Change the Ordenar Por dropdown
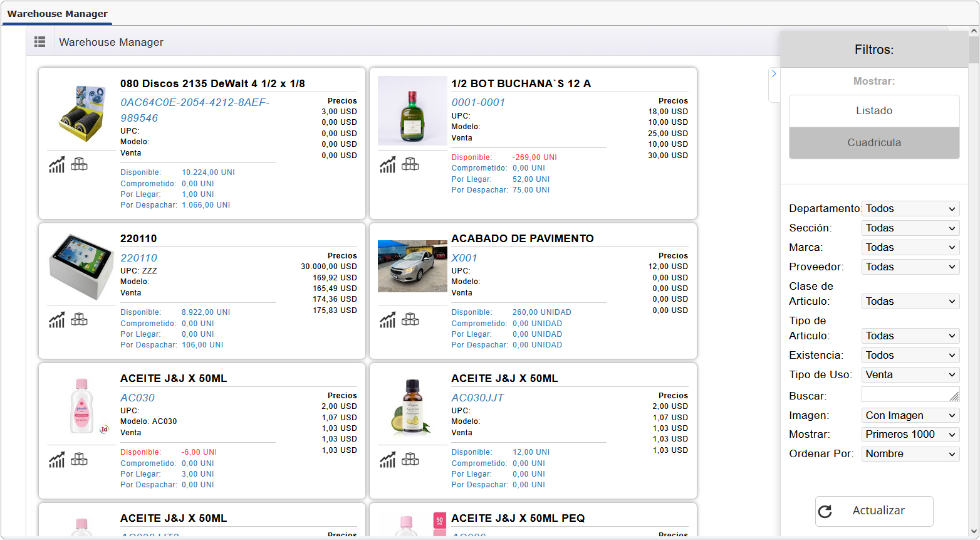The height and width of the screenshot is (540, 980). coord(910,454)
